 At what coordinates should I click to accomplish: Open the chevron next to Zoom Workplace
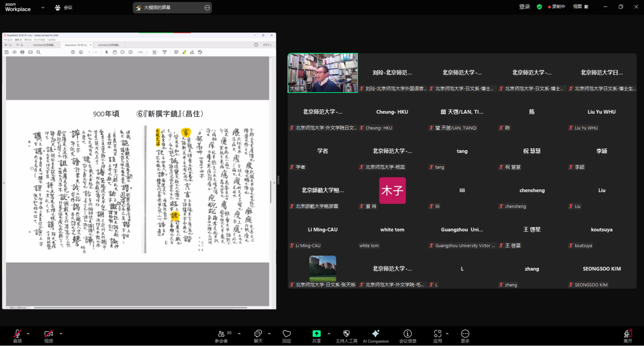coord(43,8)
